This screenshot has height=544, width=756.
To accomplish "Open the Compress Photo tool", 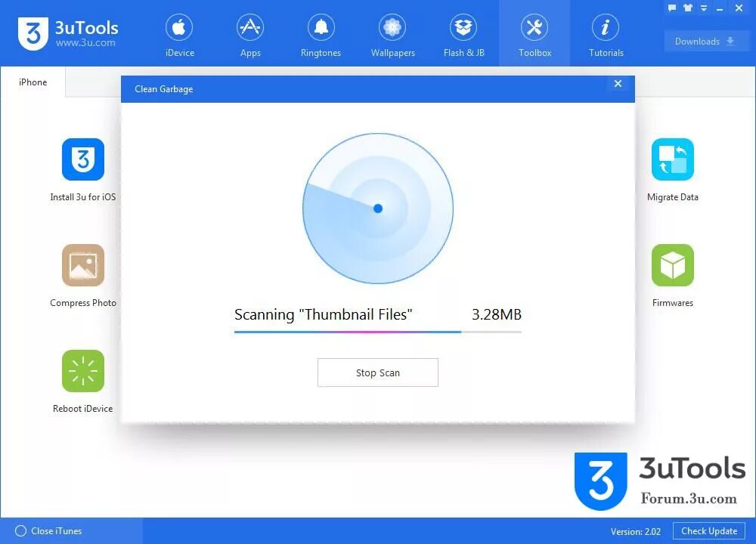I will point(83,276).
